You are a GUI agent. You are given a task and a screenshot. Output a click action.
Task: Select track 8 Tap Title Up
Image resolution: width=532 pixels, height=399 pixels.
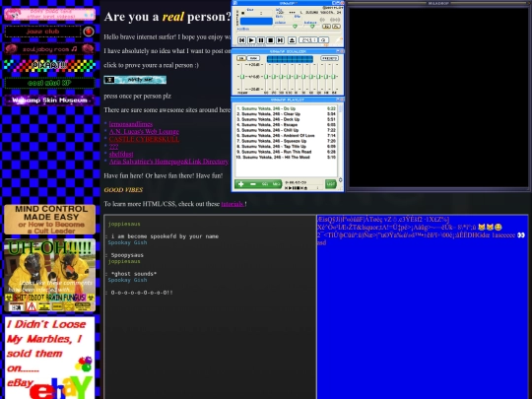(x=286, y=147)
